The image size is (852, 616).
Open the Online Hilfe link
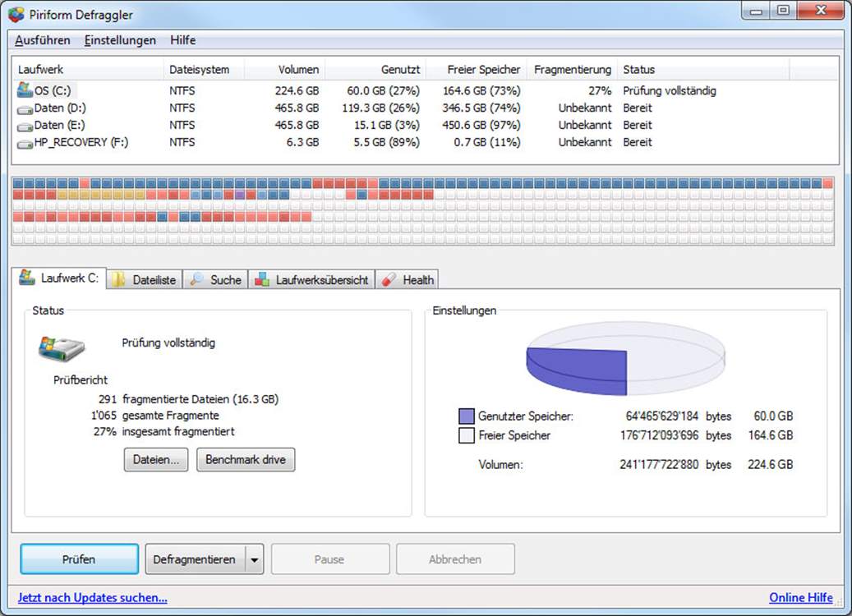pos(801,598)
